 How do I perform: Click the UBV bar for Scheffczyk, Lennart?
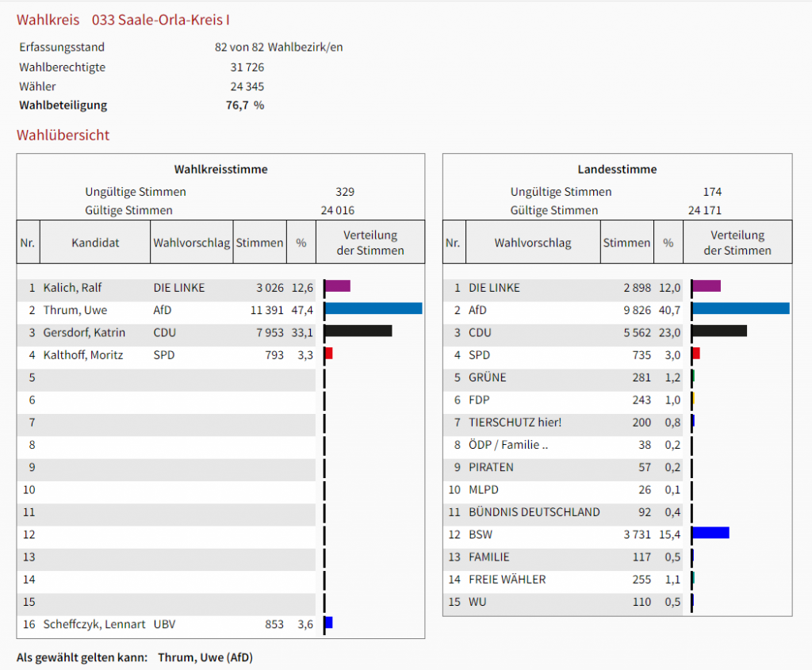[x=328, y=623]
